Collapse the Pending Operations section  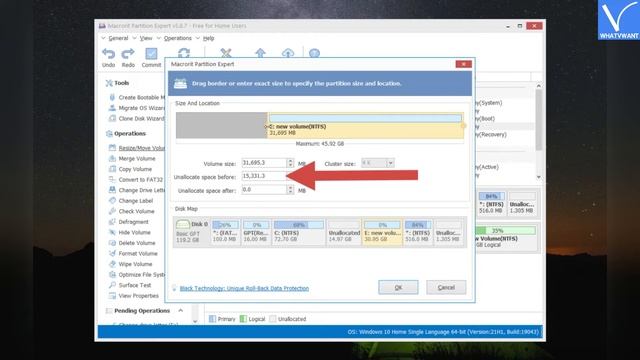pyautogui.click(x=180, y=311)
